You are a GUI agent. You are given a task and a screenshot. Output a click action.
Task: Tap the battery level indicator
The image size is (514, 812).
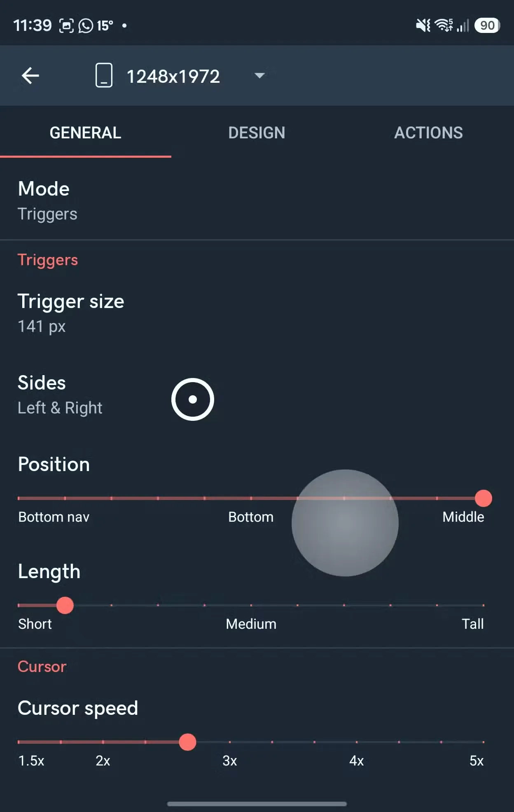point(487,26)
